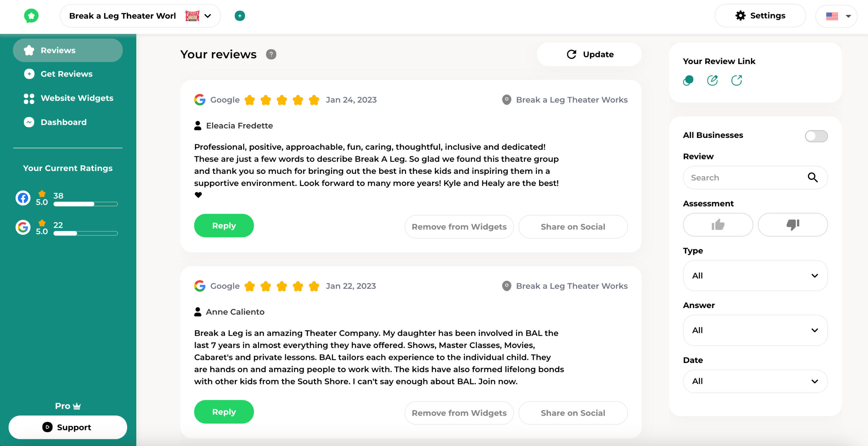Open Get Reviews in sidebar

[x=66, y=74]
